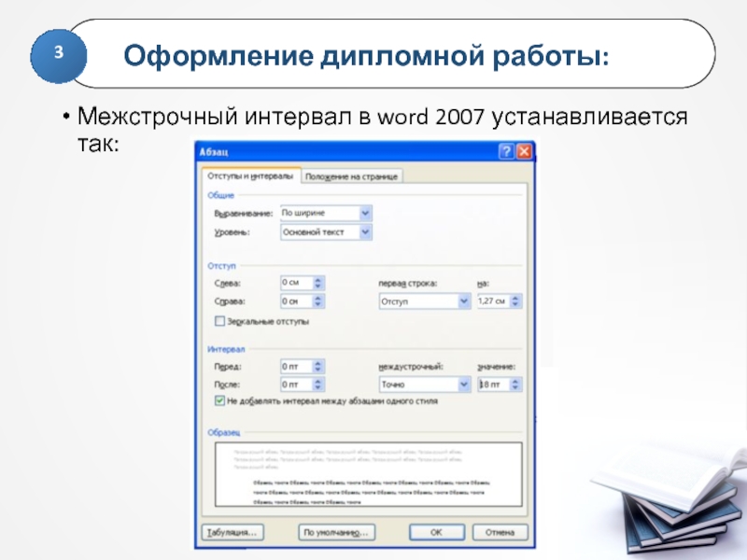Screen dimensions: 747x560
Task: Close the Абзац dialog with the red X
Action: click(524, 151)
